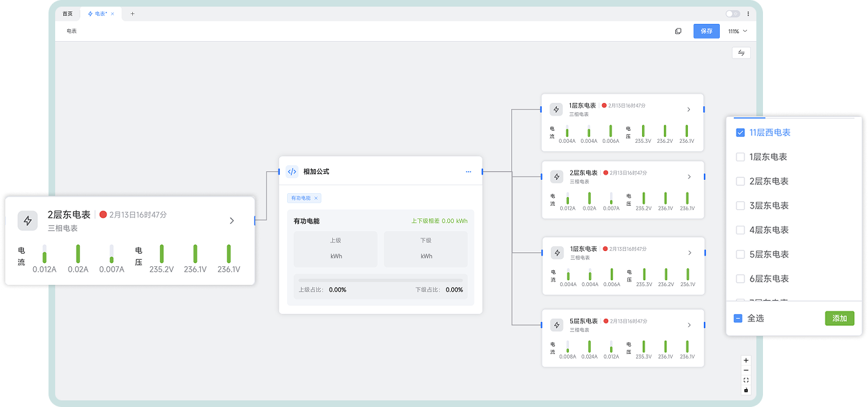Image resolution: width=868 pixels, height=407 pixels.
Task: Click the green 添加 button
Action: click(839, 319)
